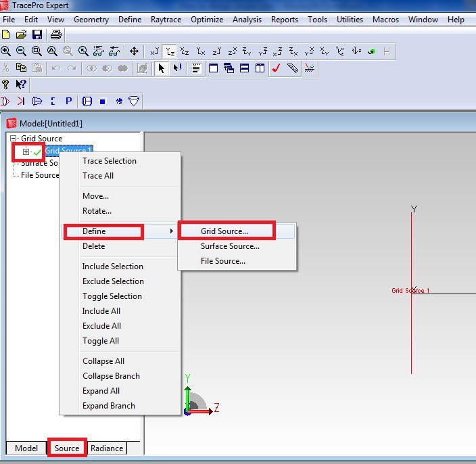Collapse the top Grid Source tree node

pos(14,139)
